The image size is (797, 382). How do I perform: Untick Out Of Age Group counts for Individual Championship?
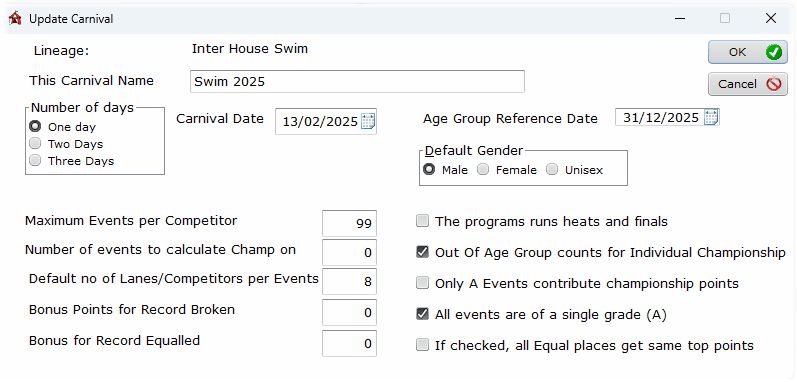pyautogui.click(x=422, y=252)
